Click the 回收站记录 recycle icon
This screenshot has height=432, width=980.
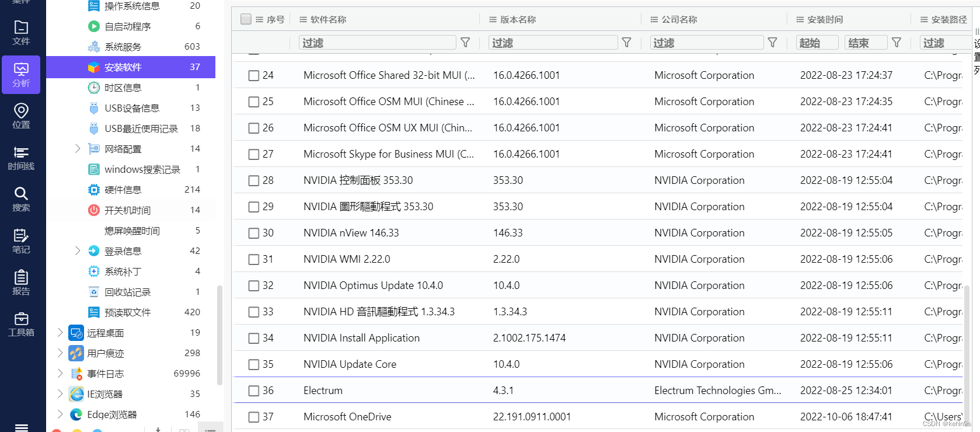[x=93, y=292]
